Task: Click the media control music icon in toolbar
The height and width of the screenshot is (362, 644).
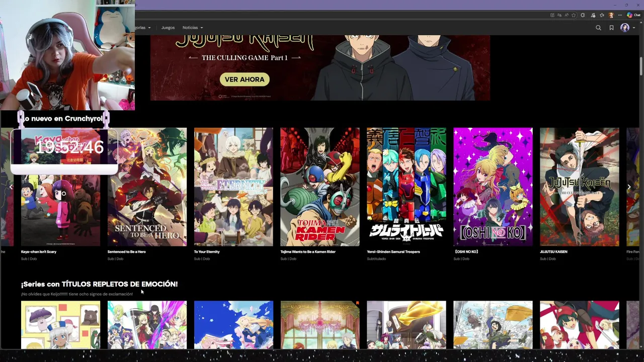Action: (593, 15)
